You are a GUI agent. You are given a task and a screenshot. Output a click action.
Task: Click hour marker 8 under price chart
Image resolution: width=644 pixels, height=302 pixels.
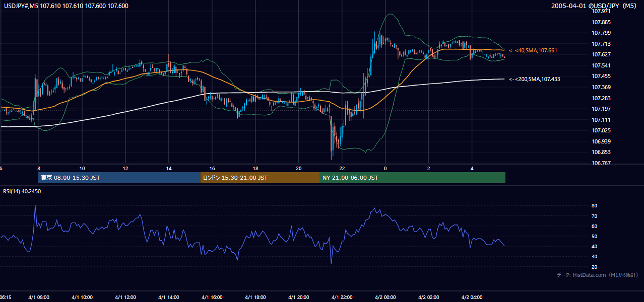(x=39, y=168)
